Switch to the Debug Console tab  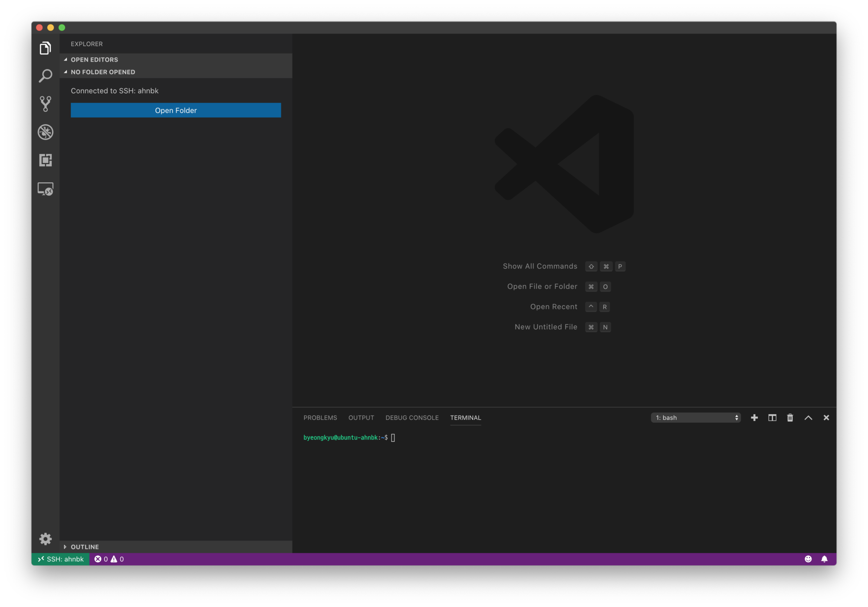point(412,417)
